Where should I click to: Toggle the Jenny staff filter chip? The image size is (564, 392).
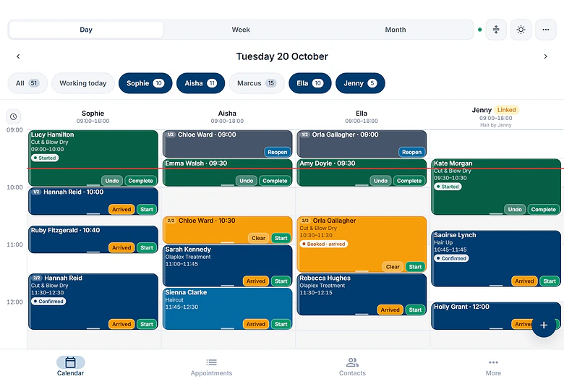(360, 83)
